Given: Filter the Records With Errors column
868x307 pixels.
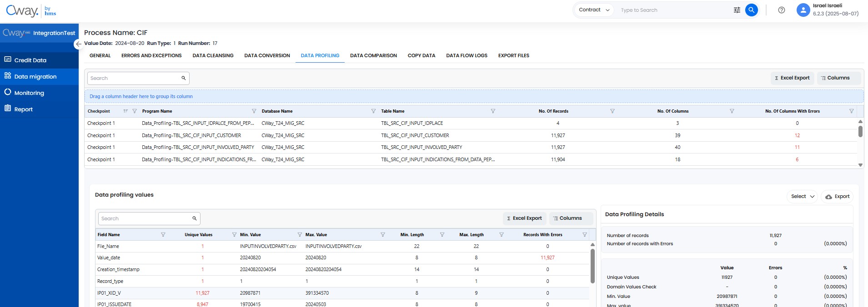Looking at the screenshot, I should tap(585, 235).
